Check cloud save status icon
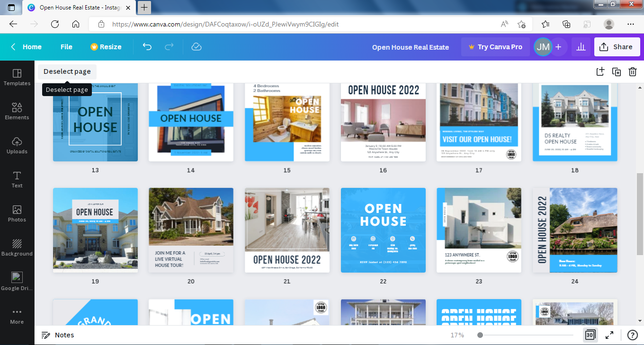Viewport: 644px width, 345px height. (197, 47)
